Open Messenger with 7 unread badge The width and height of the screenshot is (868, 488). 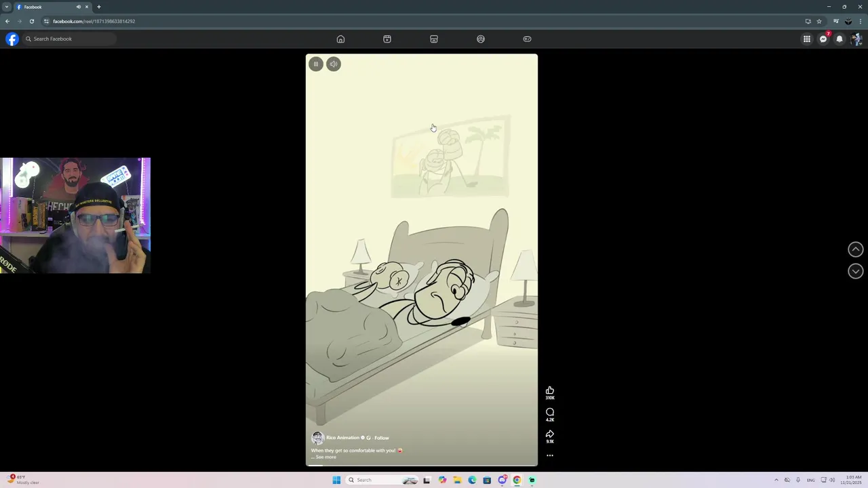(x=823, y=39)
